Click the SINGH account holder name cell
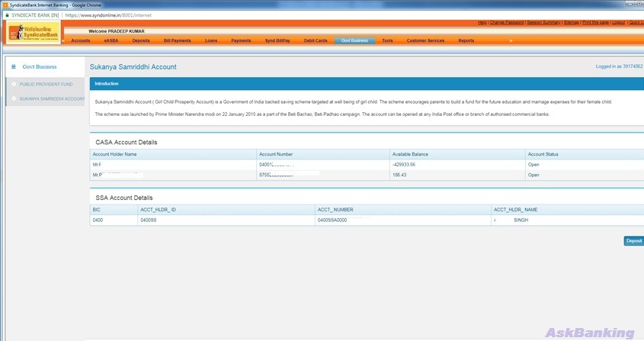The width and height of the screenshot is (644, 341). tap(568, 220)
